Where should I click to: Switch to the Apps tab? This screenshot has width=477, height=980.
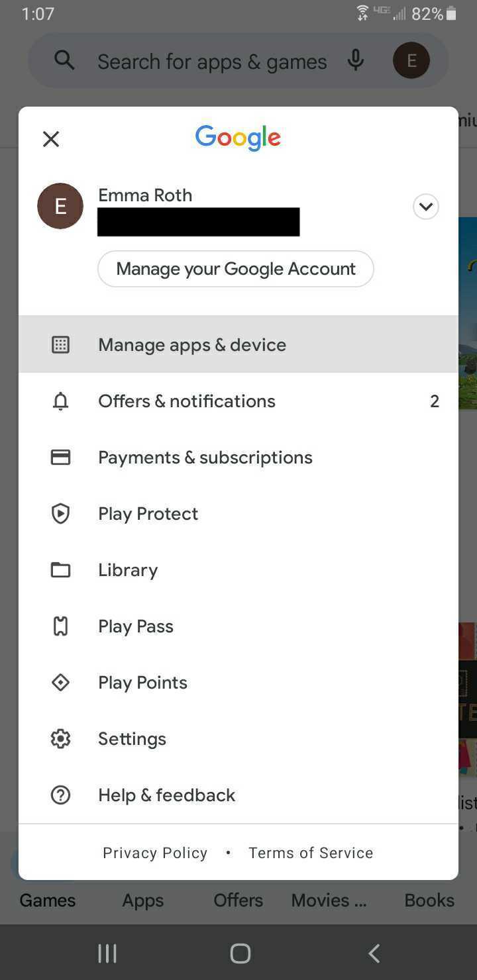(142, 901)
